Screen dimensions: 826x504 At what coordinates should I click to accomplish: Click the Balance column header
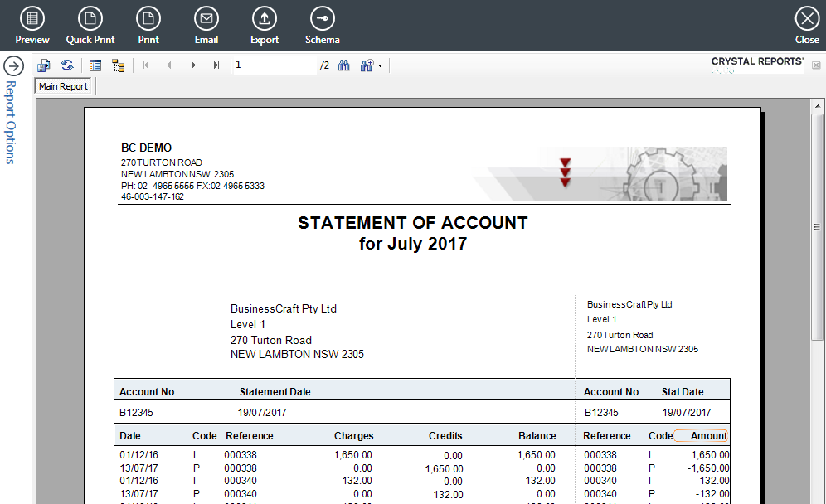[x=537, y=435]
